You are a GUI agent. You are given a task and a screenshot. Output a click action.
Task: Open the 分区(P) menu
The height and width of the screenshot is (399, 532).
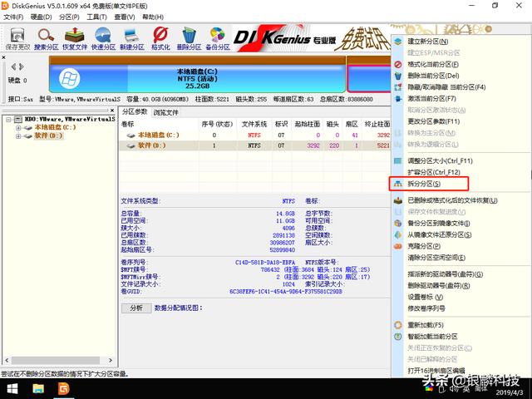tap(69, 17)
